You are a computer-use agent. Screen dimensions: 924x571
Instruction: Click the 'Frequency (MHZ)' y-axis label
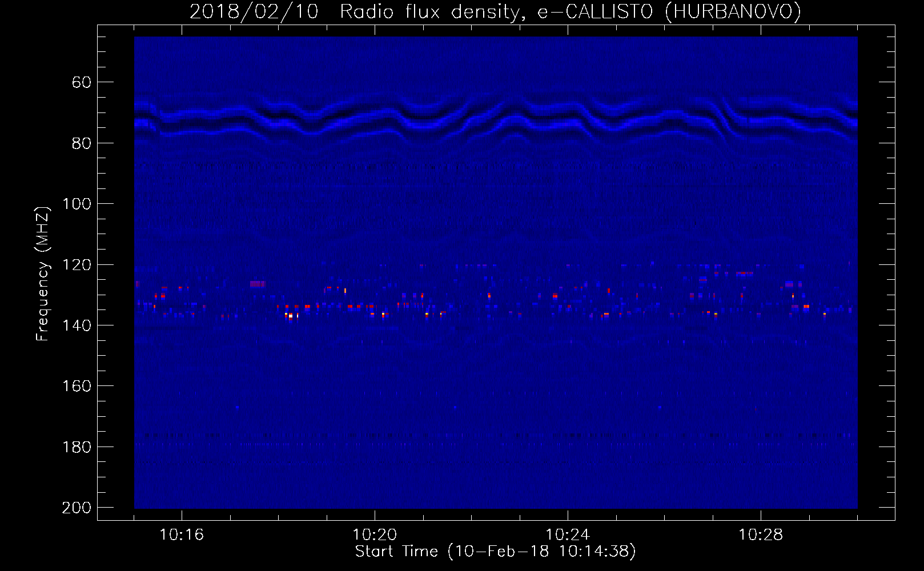tap(43, 274)
